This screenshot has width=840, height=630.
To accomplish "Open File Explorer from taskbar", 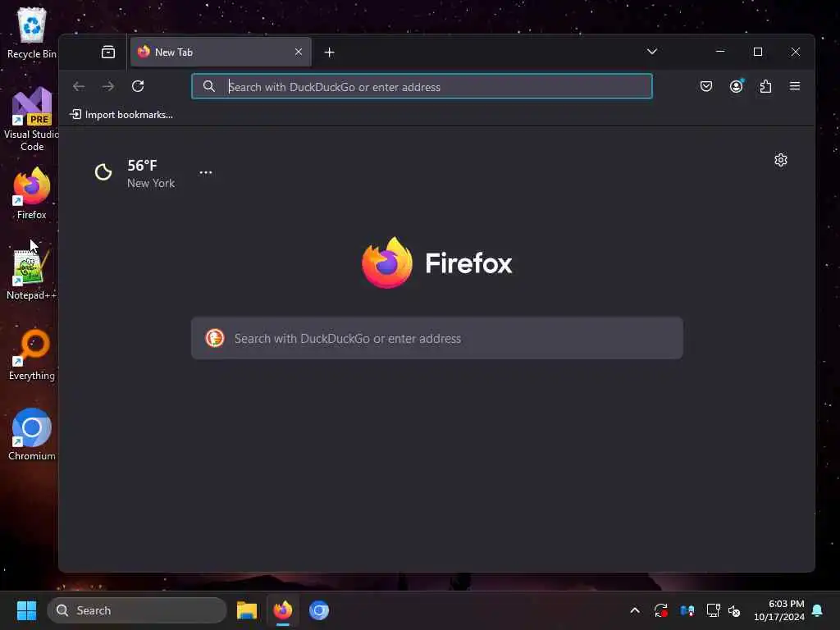I will [247, 610].
